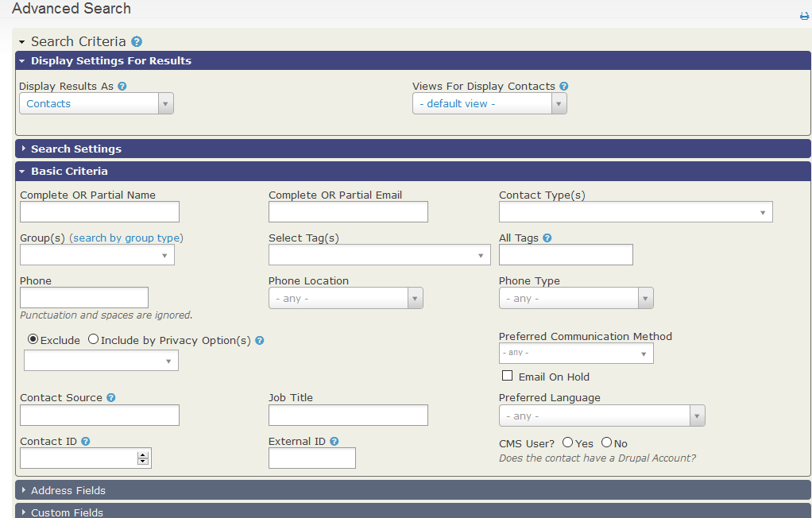The height and width of the screenshot is (518, 812).
Task: Select the Include radio button for privacy options
Action: [x=92, y=339]
